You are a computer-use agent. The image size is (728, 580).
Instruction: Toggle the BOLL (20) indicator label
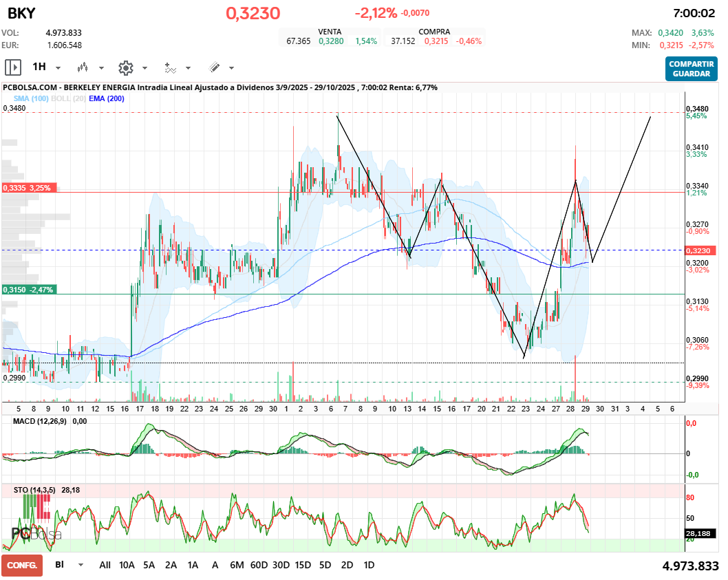coord(68,98)
